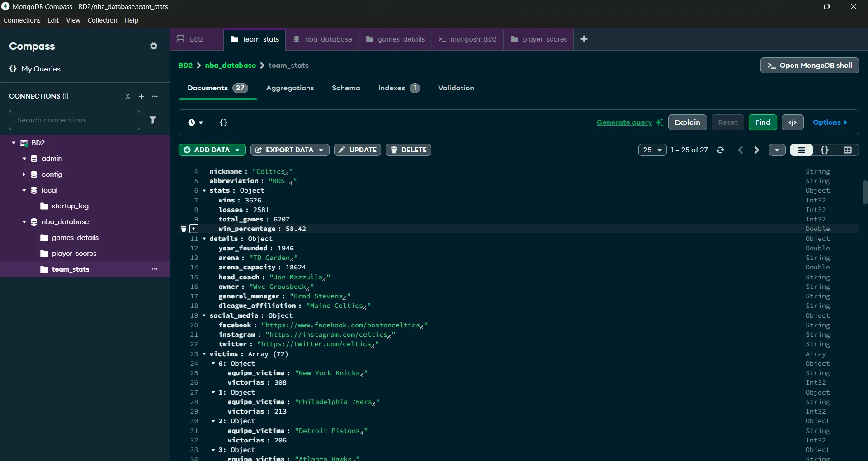Filter connections with the funnel icon

[x=153, y=120]
